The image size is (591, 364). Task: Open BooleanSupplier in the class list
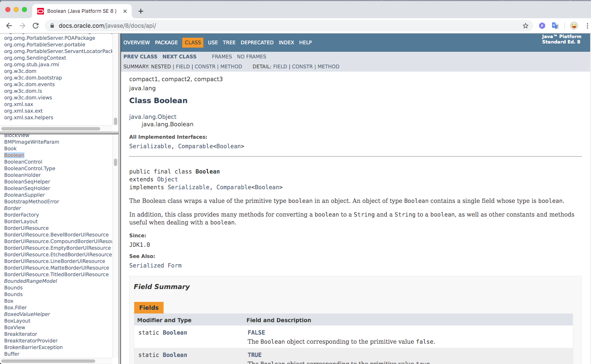pos(24,195)
